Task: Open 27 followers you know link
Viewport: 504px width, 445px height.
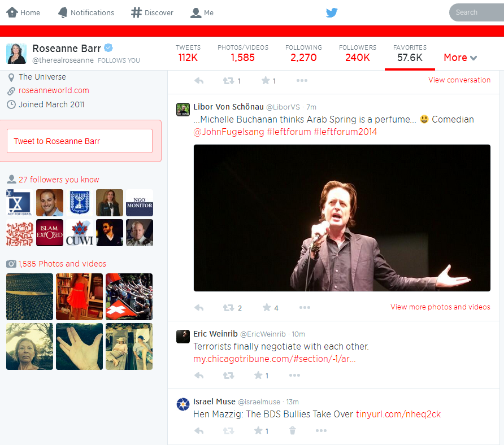Action: (59, 180)
